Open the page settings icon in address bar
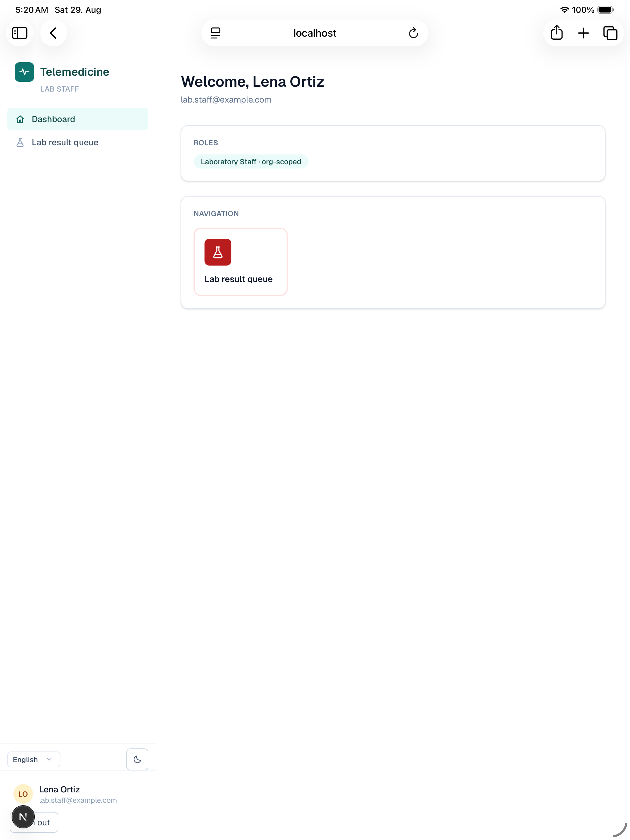Viewport: 630px width, 840px height. coord(215,33)
